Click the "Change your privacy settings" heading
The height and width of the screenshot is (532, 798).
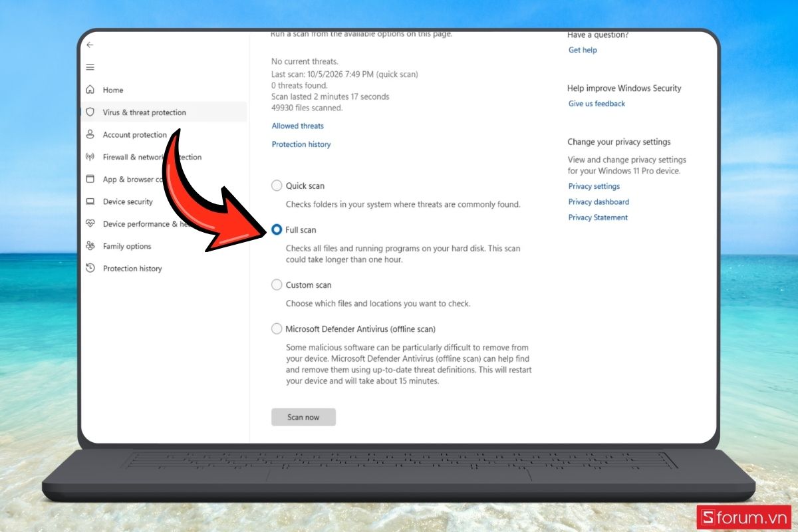[619, 142]
